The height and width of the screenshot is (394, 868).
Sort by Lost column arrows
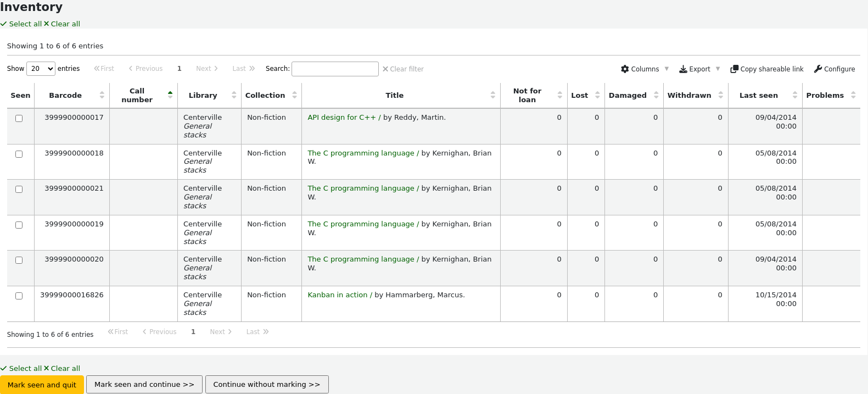(x=597, y=95)
